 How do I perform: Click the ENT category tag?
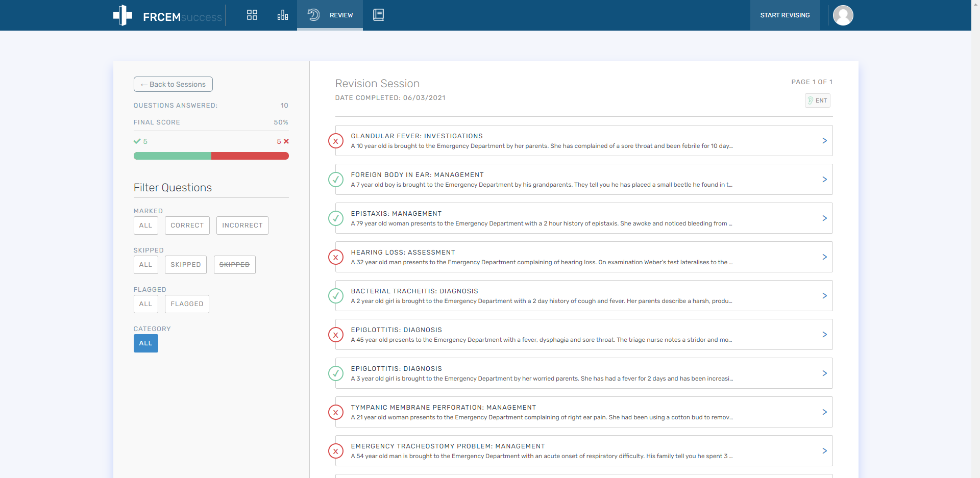pyautogui.click(x=818, y=100)
